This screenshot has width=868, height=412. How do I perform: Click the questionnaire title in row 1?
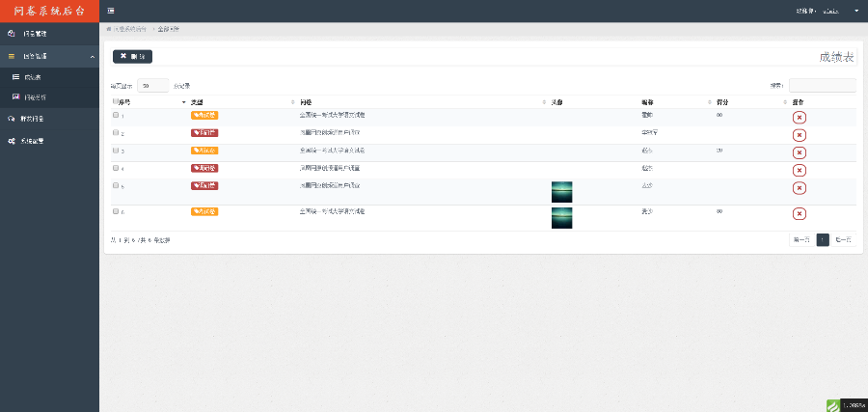332,115
